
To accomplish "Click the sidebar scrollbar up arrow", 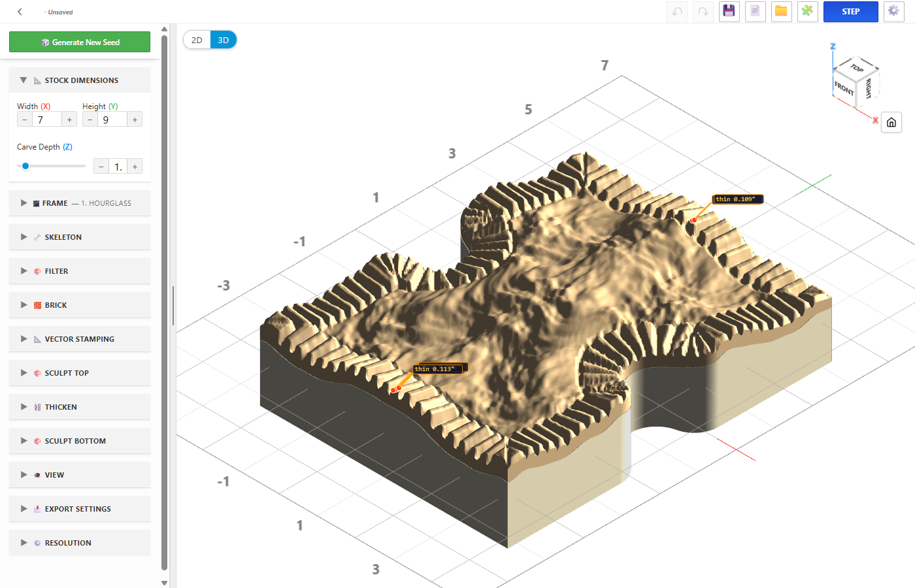I will [x=165, y=29].
